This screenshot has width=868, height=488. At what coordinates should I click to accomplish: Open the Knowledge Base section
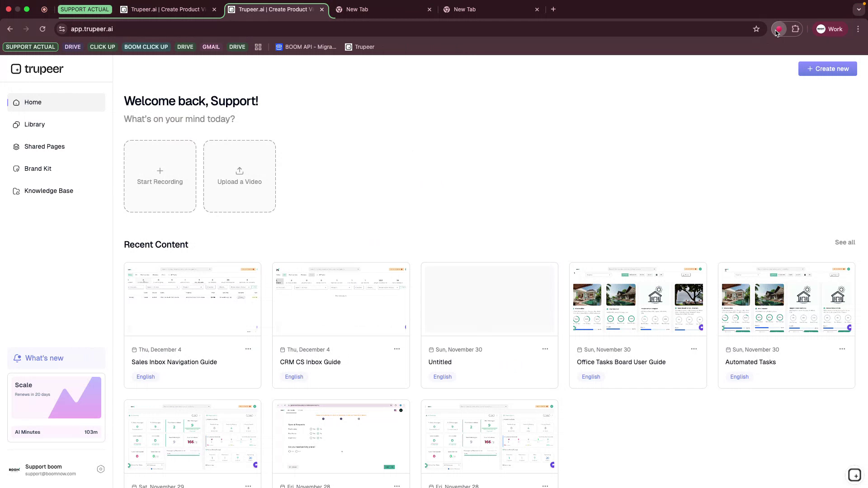point(48,191)
